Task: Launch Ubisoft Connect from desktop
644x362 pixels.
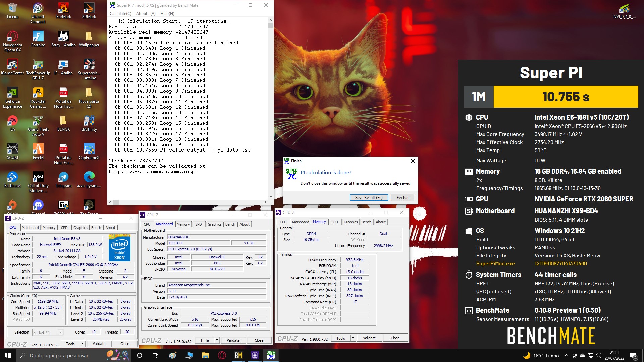Action: pyautogui.click(x=38, y=13)
